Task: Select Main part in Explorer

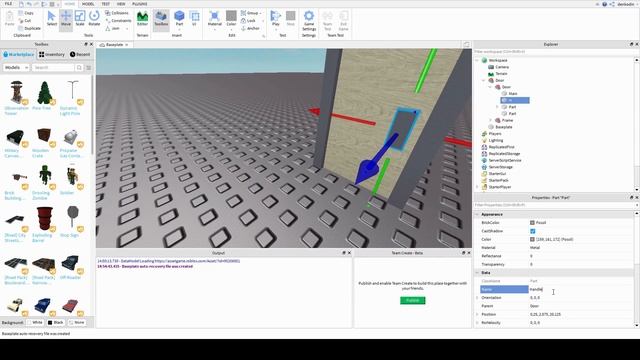Action: point(513,93)
